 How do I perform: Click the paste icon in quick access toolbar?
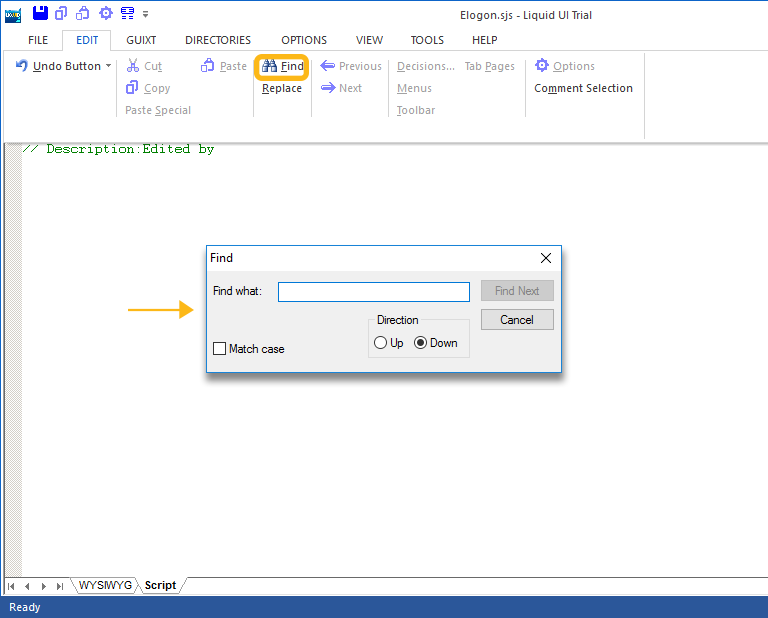[x=83, y=13]
